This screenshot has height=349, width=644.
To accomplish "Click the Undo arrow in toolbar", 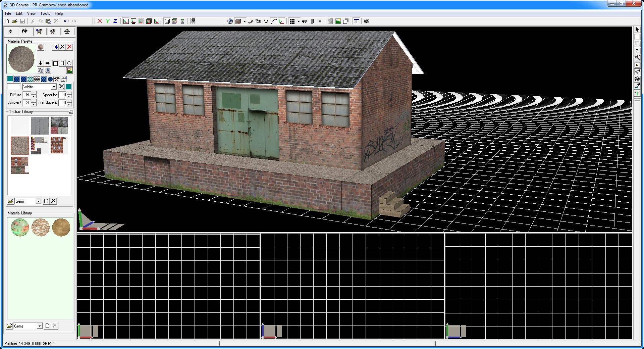I will pyautogui.click(x=66, y=21).
